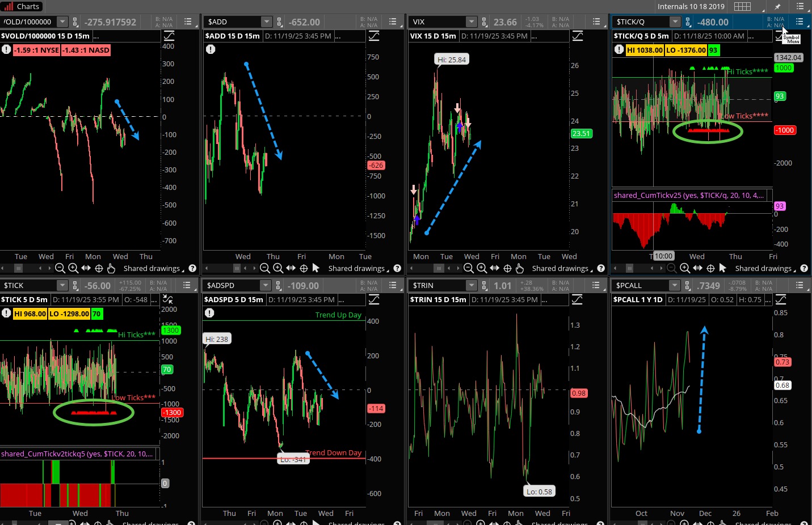
Task: Select pointer cursor tool under $ADD chart
Action: 316,268
